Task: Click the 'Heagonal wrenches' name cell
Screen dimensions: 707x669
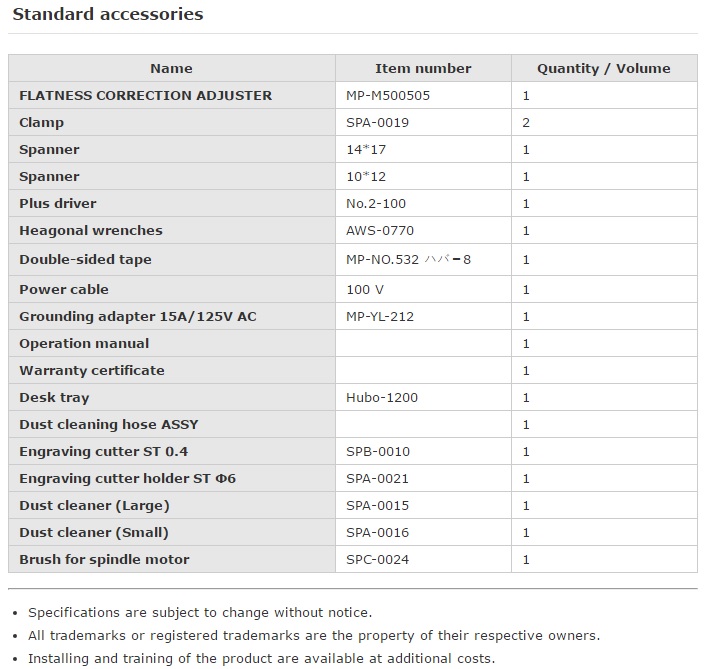Action: 90,231
